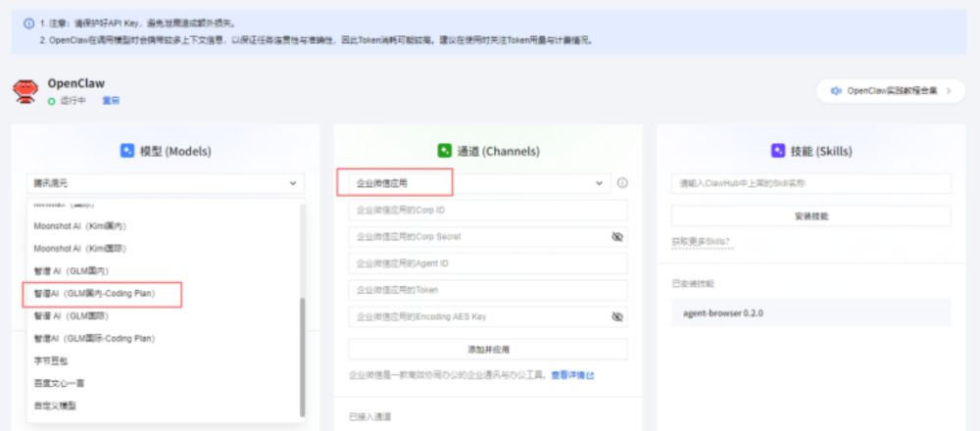Focus the Corp Secret input field
The height and width of the screenshot is (431, 980).
click(488, 237)
